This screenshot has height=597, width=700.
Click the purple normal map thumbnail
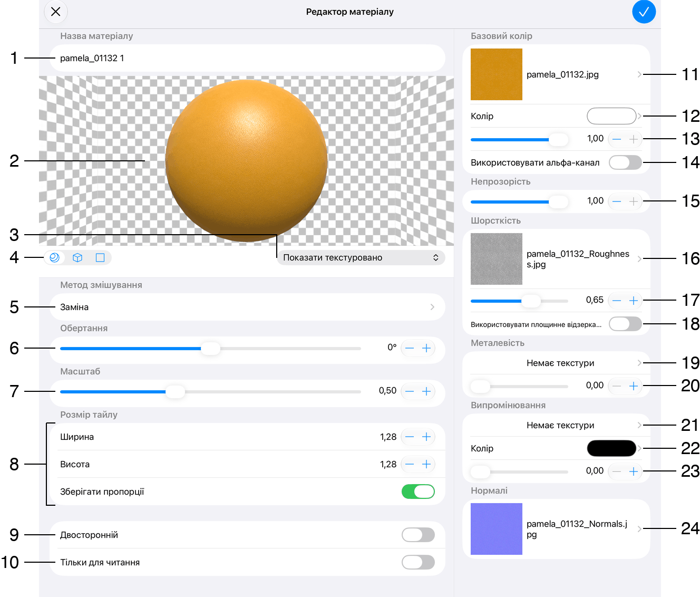point(497,529)
